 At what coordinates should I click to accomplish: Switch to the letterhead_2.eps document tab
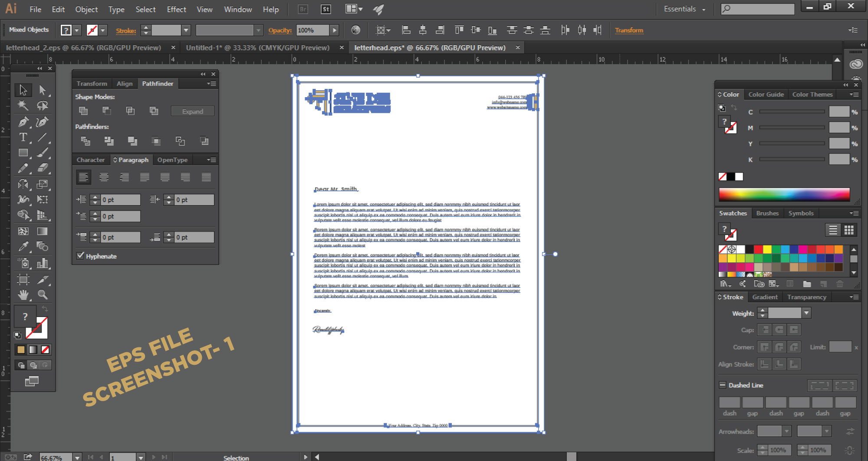click(82, 47)
